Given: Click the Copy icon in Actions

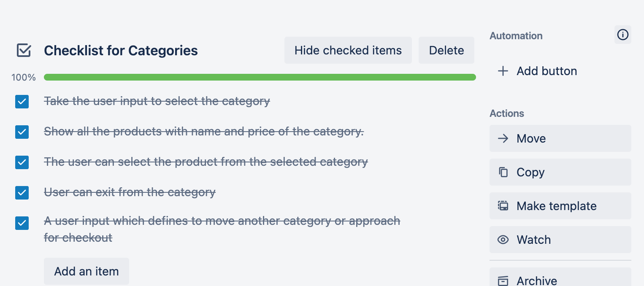Looking at the screenshot, I should (503, 172).
